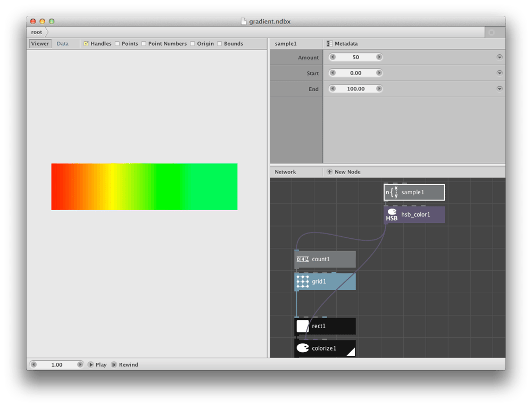This screenshot has width=532, height=407.
Task: Open the Start parameter options dropdown
Action: [x=500, y=72]
